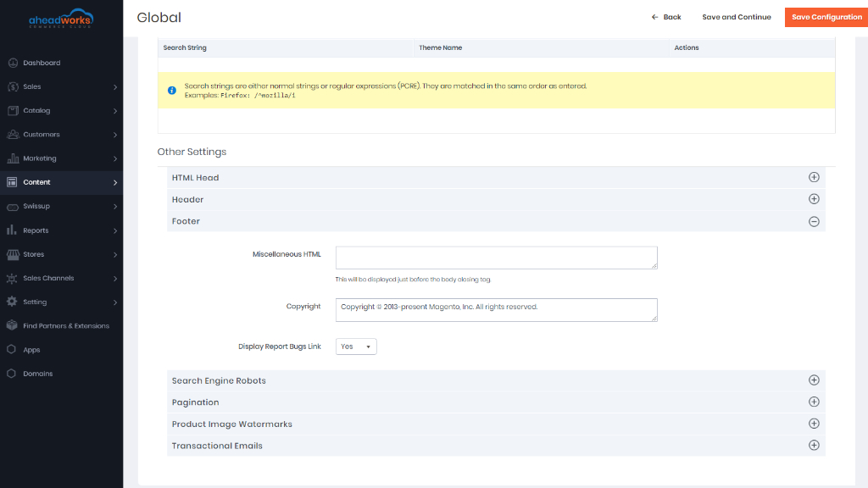Expand Marketing submenu chevron
The width and height of the screenshot is (868, 488).
click(x=115, y=158)
